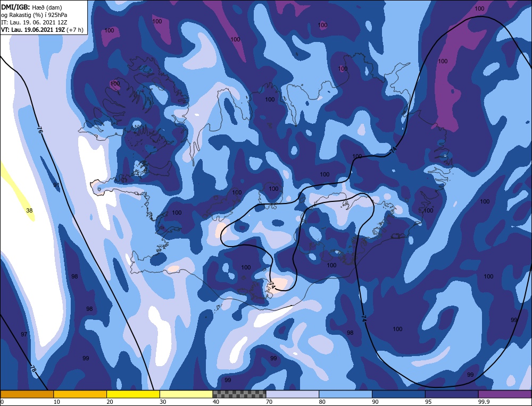Click the '40' tick label on the legend

(216, 402)
